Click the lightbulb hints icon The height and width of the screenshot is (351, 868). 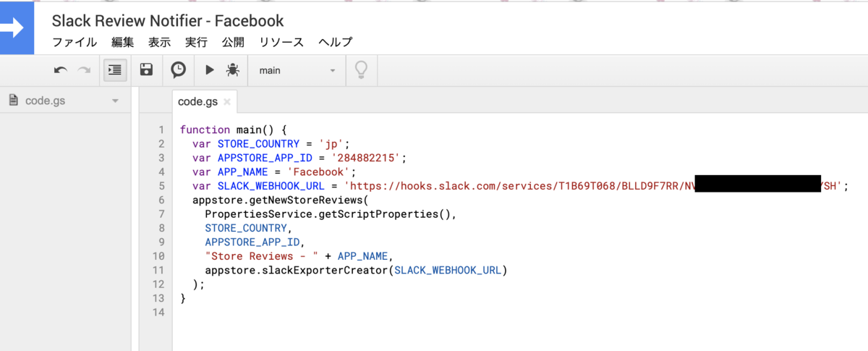pyautogui.click(x=361, y=70)
